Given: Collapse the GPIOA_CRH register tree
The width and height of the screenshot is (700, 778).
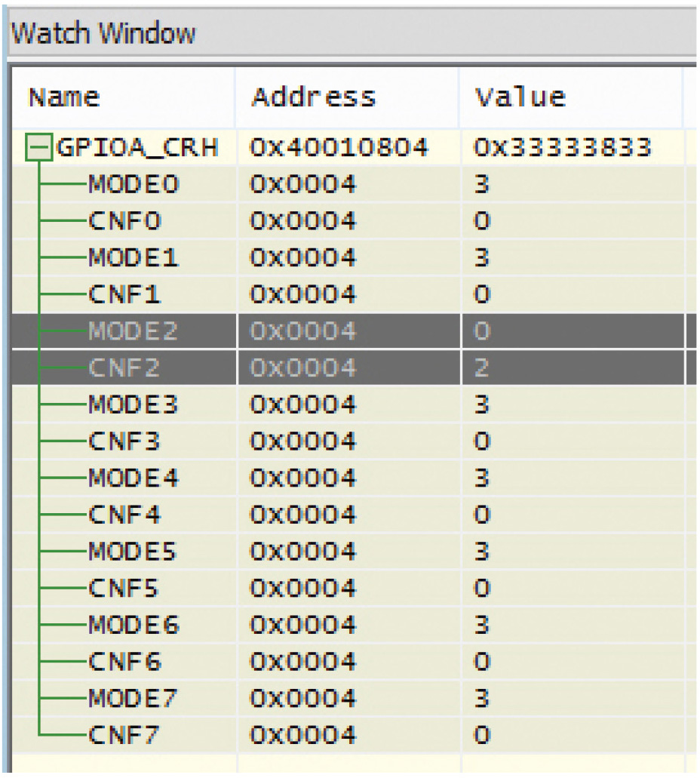Looking at the screenshot, I should [x=38, y=147].
